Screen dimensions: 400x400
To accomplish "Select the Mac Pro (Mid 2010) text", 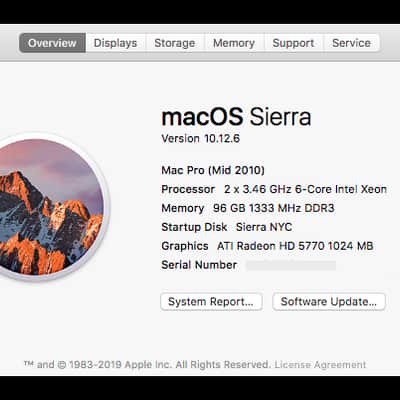I will click(213, 170).
